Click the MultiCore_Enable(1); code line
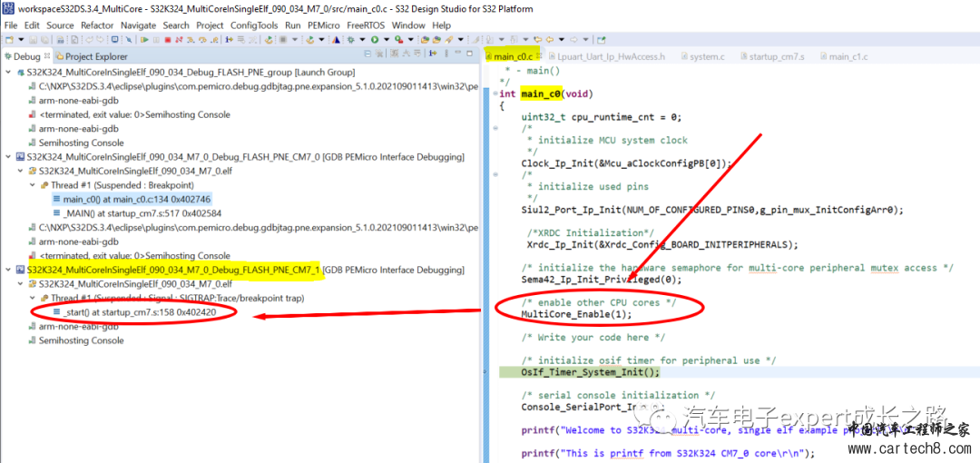Screen dimensions: 980x463 point(576,314)
